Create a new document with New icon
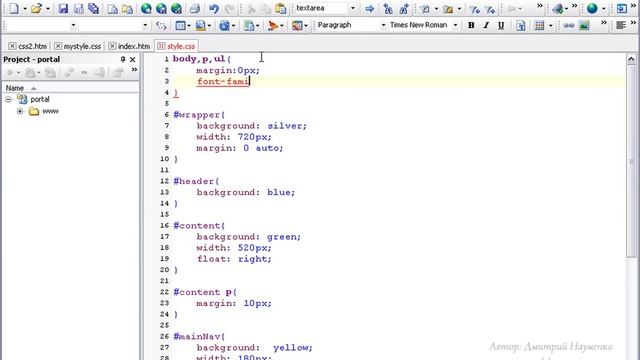This screenshot has height=360, width=640. point(14,8)
